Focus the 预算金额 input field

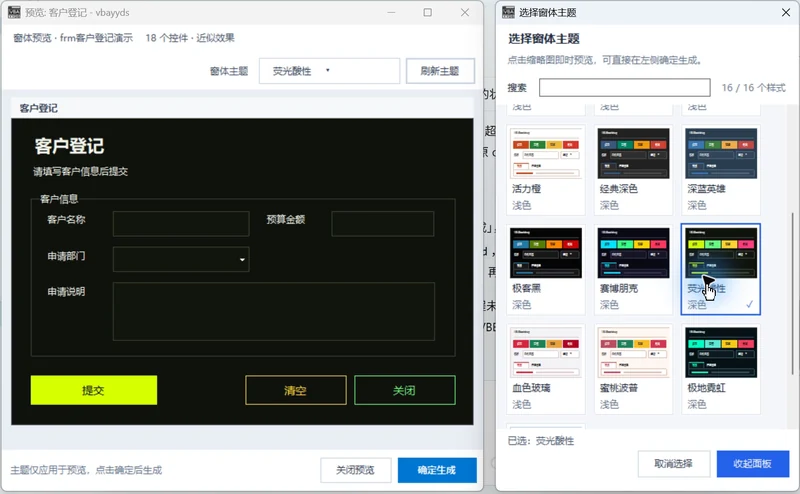(383, 224)
